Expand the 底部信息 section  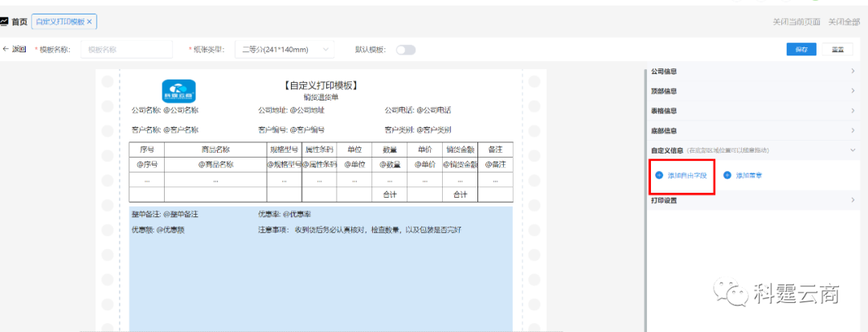point(753,131)
